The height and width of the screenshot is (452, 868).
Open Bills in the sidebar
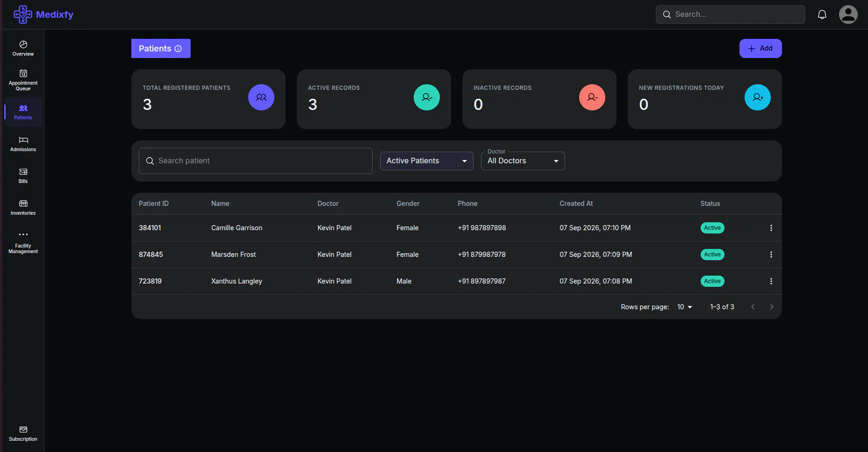click(23, 176)
